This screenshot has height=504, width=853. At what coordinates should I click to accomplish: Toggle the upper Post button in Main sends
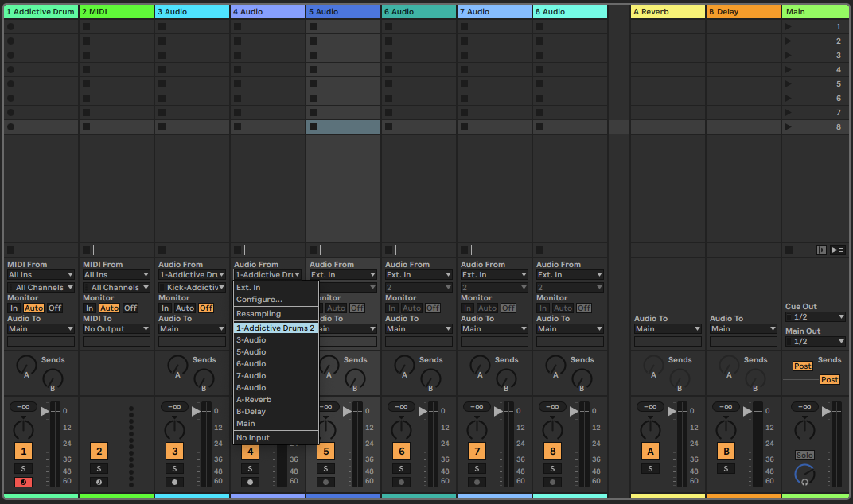802,366
